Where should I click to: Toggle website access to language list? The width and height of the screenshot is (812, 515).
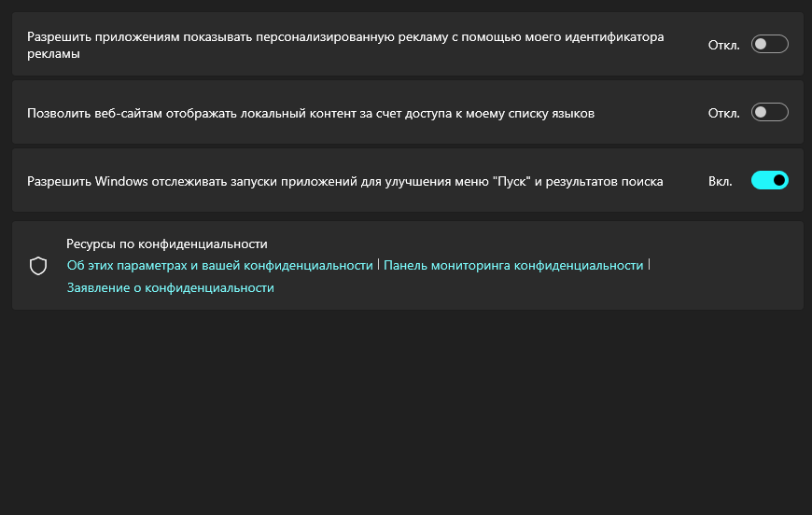769,112
